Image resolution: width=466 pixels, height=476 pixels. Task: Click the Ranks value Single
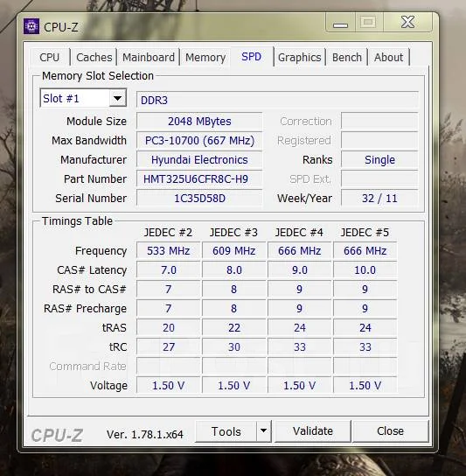coord(379,159)
